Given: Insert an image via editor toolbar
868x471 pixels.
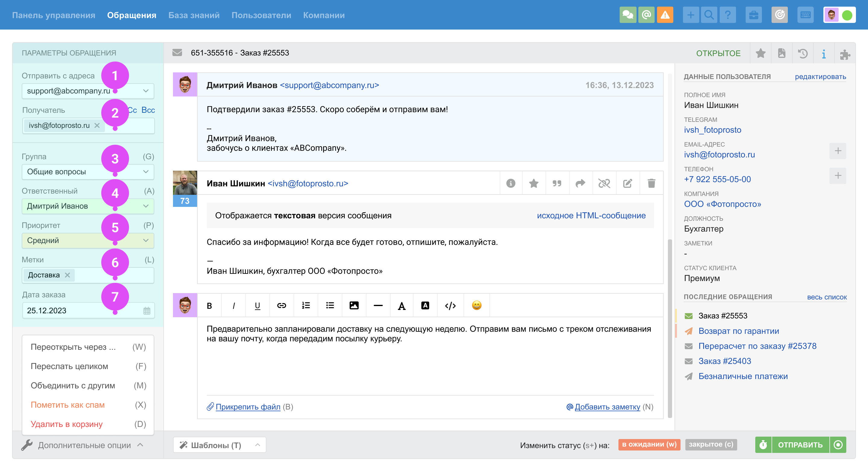Looking at the screenshot, I should click(x=354, y=305).
